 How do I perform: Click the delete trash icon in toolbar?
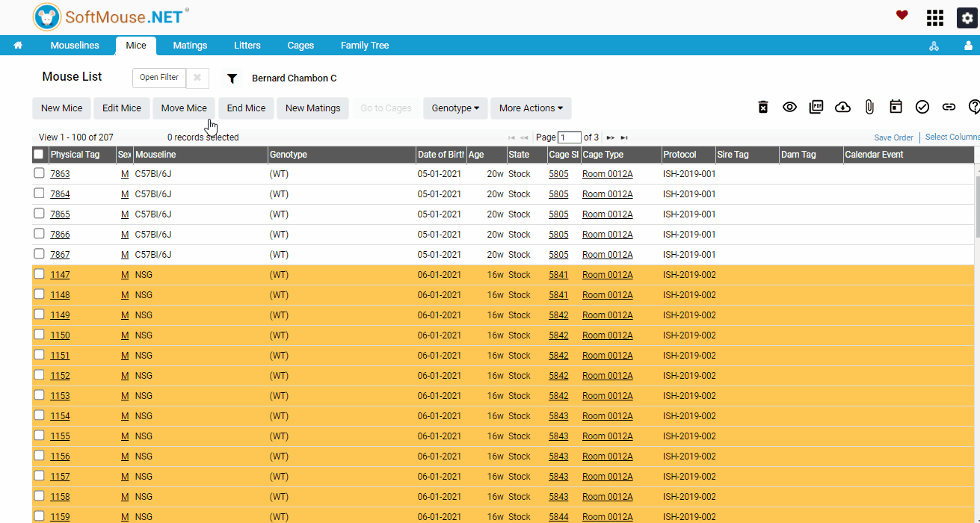click(763, 108)
